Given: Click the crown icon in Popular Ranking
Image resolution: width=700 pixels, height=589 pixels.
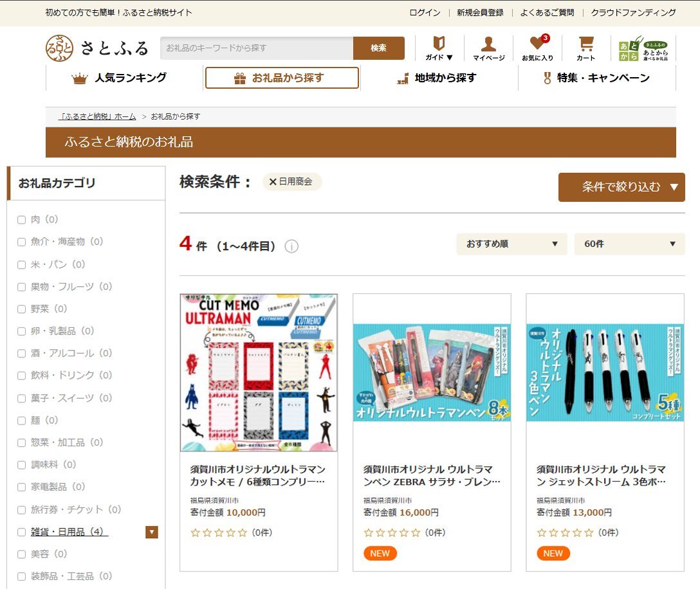Looking at the screenshot, I should point(80,78).
